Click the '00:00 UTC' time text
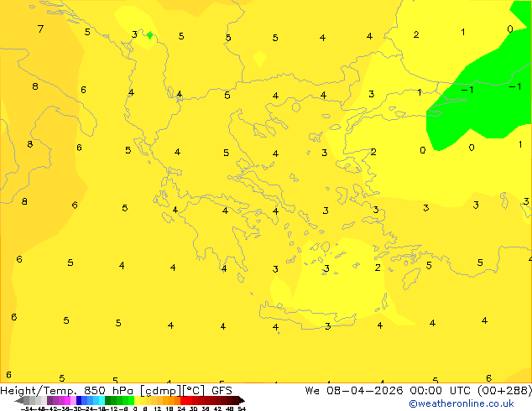Screen dimensions: 532x411 click(x=440, y=391)
